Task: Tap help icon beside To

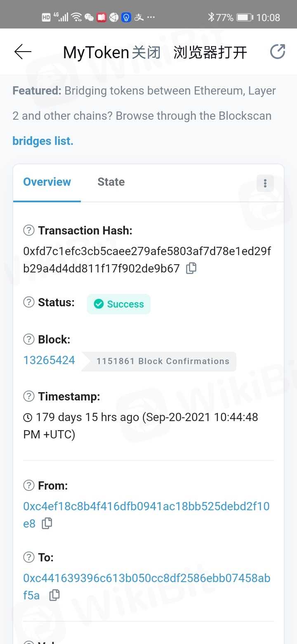Action: tap(29, 557)
